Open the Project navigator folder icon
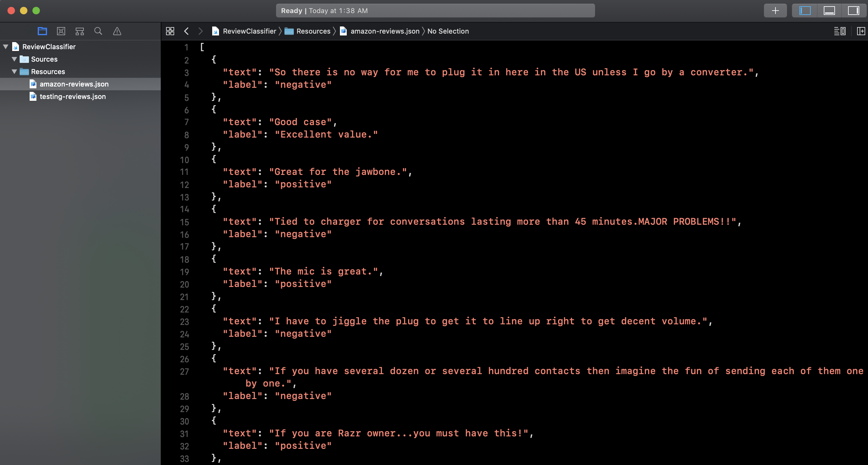The image size is (868, 465). pyautogui.click(x=42, y=31)
